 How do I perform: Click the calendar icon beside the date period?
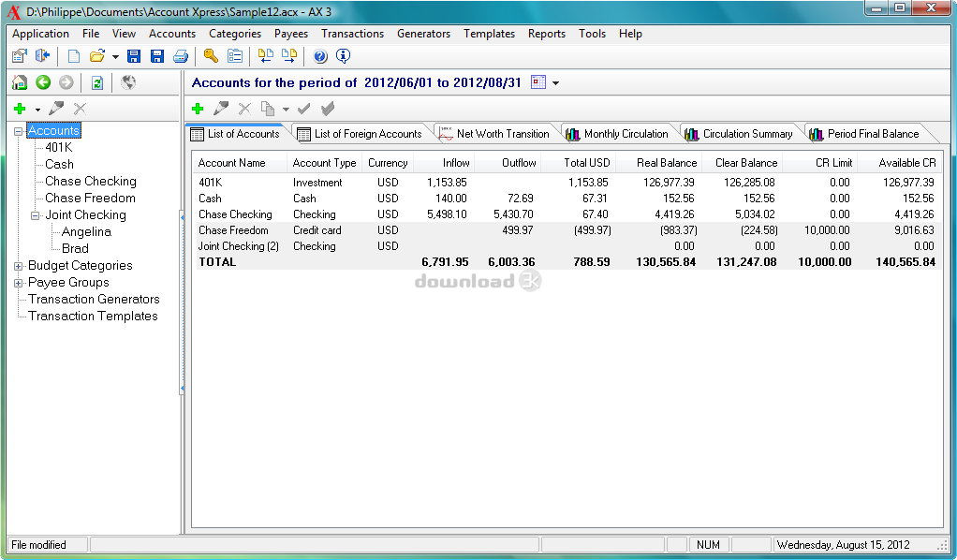(537, 82)
